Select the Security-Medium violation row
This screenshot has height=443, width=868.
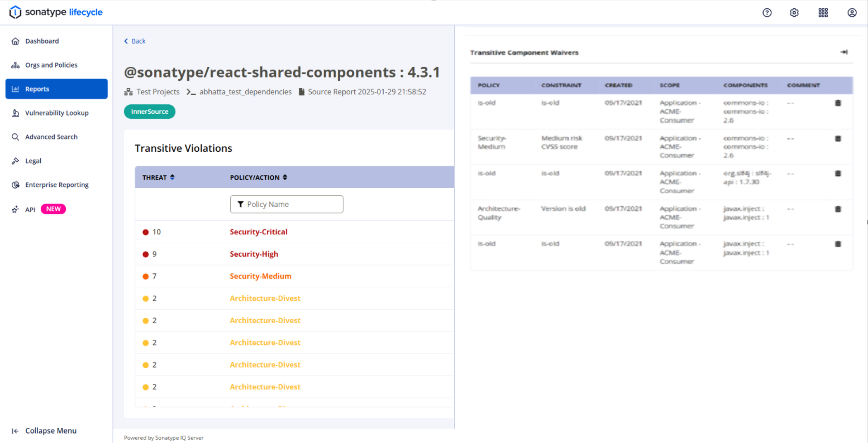pyautogui.click(x=294, y=276)
